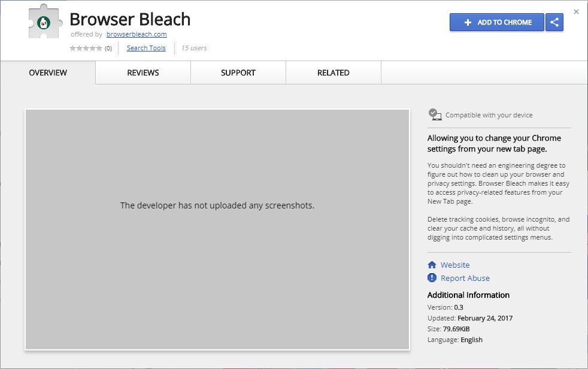
Task: Switch to the Overview tab
Action: tap(48, 72)
